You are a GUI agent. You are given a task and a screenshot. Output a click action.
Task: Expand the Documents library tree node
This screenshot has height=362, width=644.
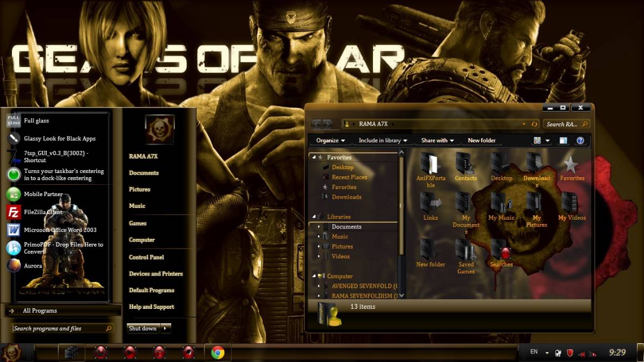[319, 227]
